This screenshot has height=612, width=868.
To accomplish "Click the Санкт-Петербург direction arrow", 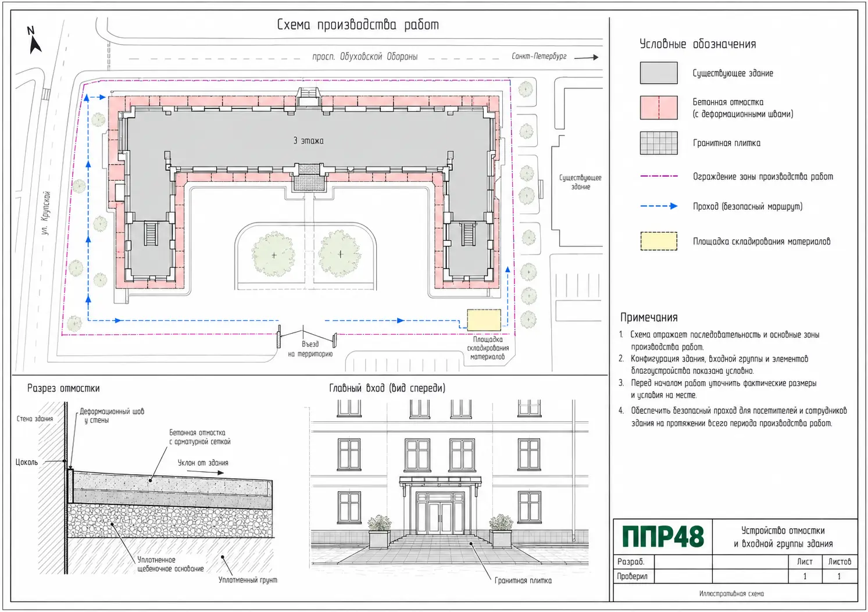I will (x=587, y=57).
